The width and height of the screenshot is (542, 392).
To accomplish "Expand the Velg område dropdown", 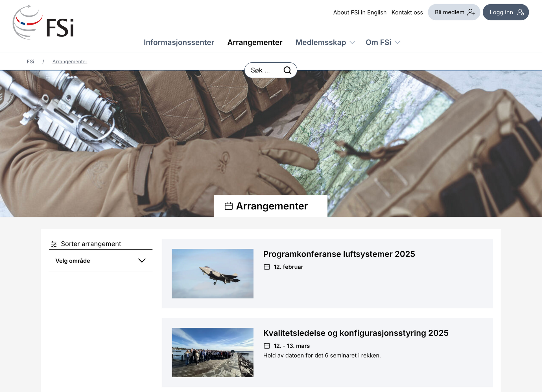I will click(141, 260).
